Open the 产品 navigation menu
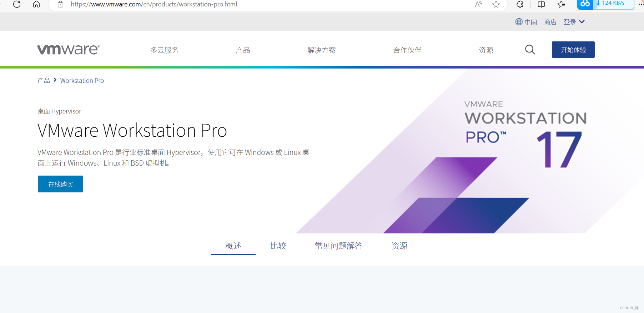 (x=243, y=50)
